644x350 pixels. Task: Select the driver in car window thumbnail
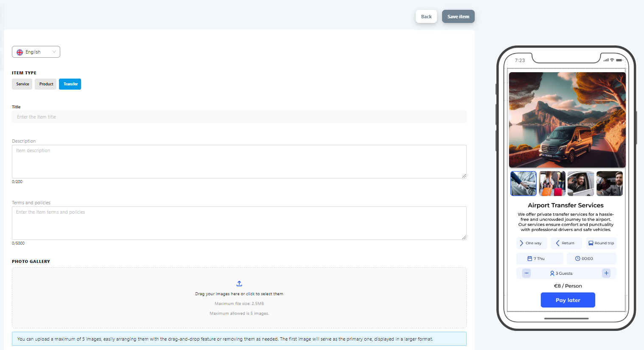point(581,183)
